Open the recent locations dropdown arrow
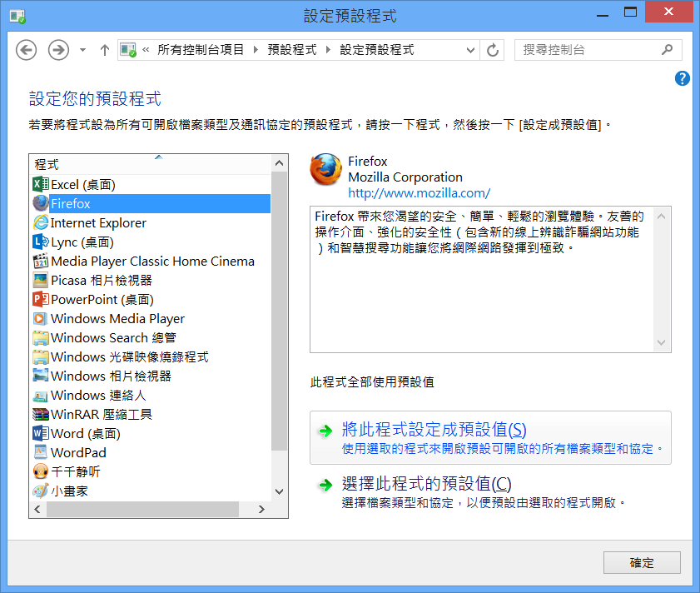 82,50
